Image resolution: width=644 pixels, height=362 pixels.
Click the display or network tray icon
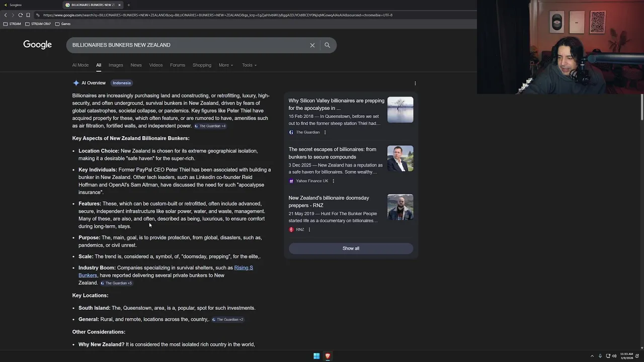[x=608, y=356]
